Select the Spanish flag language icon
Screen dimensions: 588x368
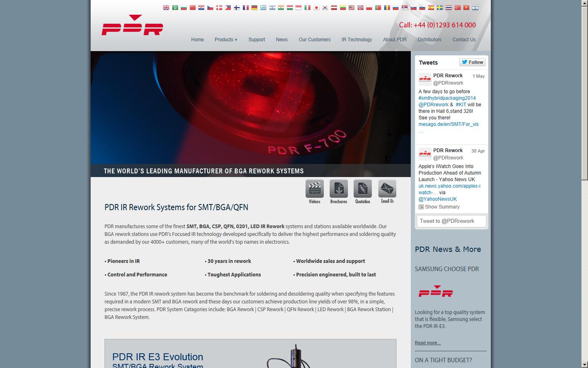pos(430,7)
